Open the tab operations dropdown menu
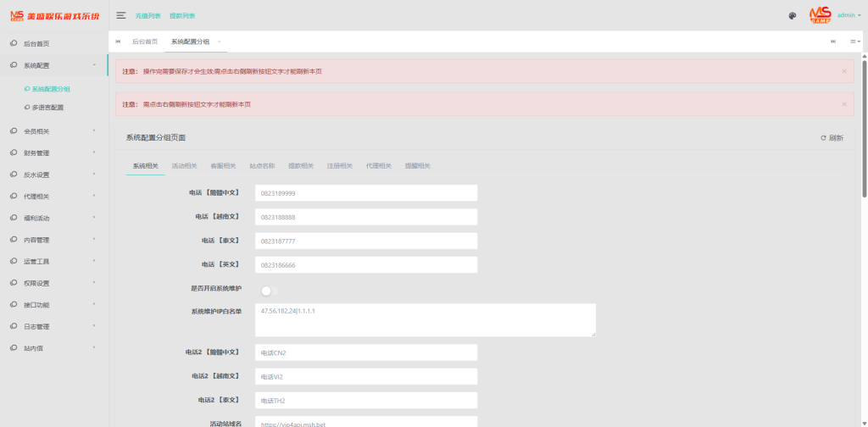 [855, 42]
